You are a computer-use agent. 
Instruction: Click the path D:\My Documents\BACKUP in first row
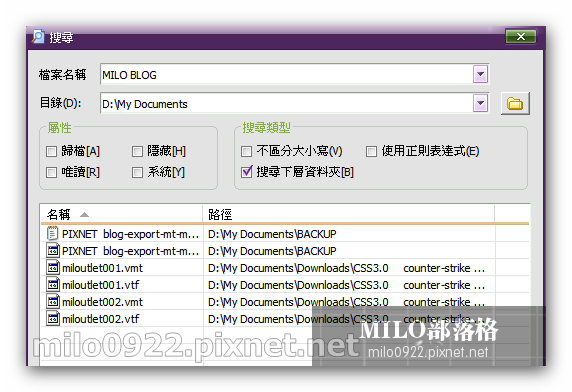[x=272, y=234]
